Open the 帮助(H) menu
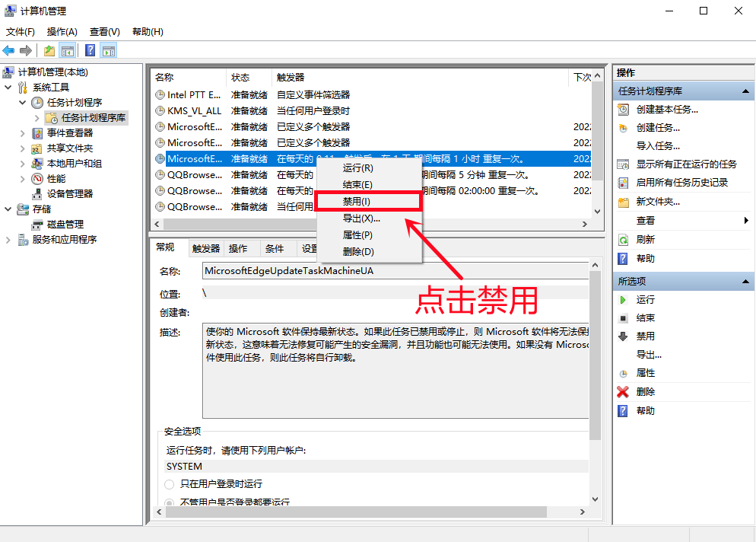Screen dimensions: 756x542 pos(148,32)
